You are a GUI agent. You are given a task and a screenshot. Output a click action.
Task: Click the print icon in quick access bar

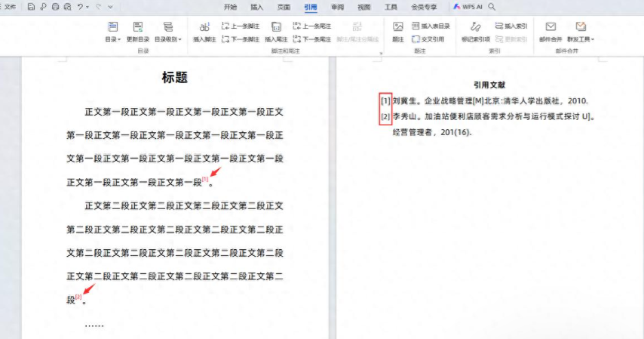click(56, 7)
